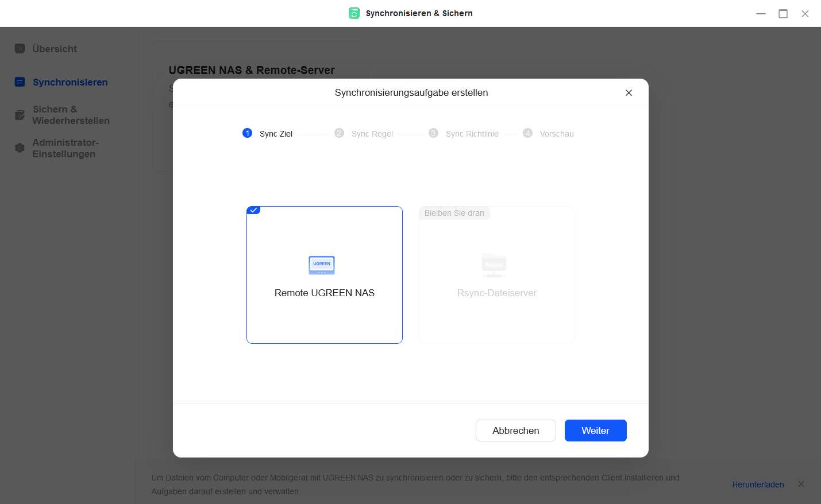Click the Synchronisieren sidebar icon
Screen dimensions: 821x504
[20, 82]
